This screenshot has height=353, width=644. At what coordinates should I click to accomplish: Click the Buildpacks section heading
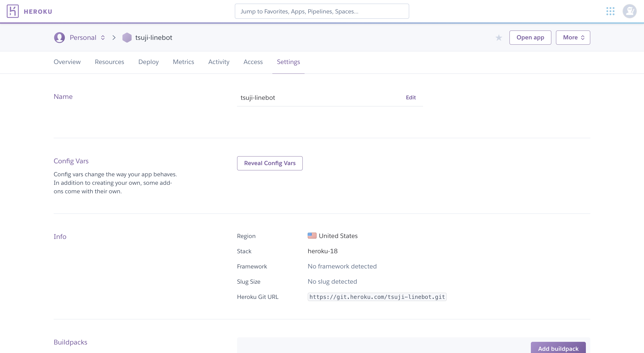pyautogui.click(x=70, y=342)
